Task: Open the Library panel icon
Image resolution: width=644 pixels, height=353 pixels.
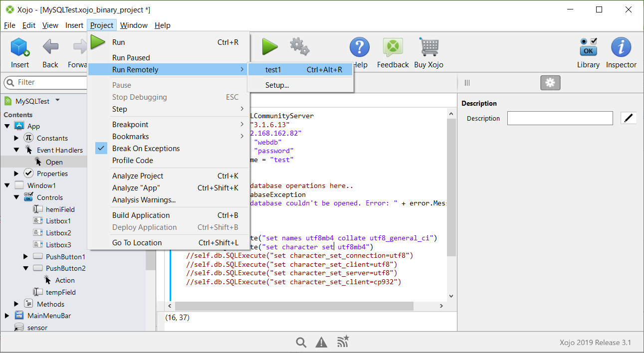Action: pos(589,47)
